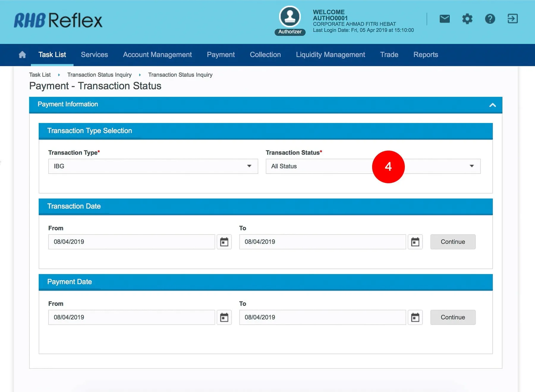Open calendar for Transaction Date To
Image resolution: width=535 pixels, height=392 pixels.
(x=415, y=242)
